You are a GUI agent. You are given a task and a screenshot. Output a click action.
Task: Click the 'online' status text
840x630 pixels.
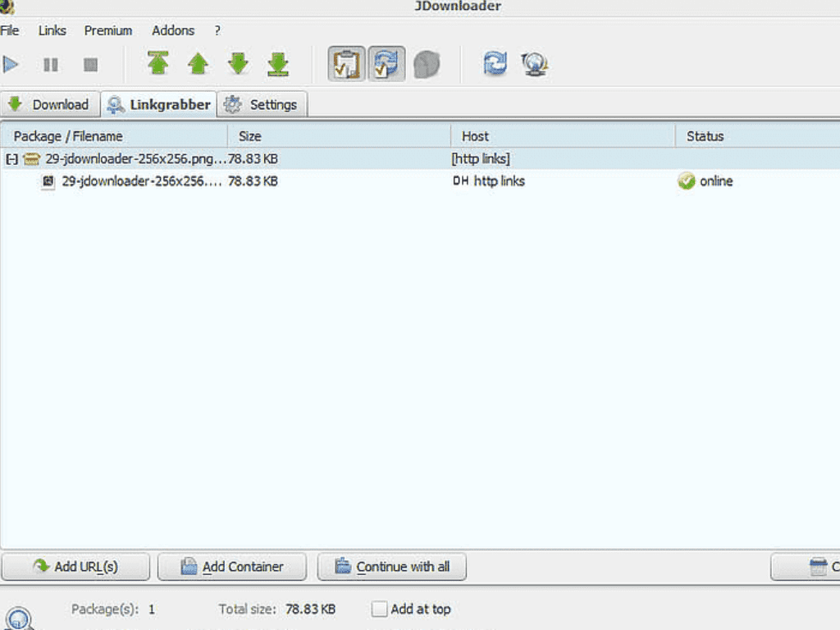[716, 181]
